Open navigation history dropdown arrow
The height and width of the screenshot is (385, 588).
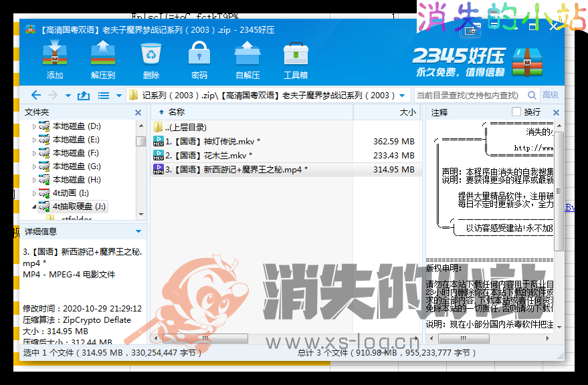click(x=68, y=96)
